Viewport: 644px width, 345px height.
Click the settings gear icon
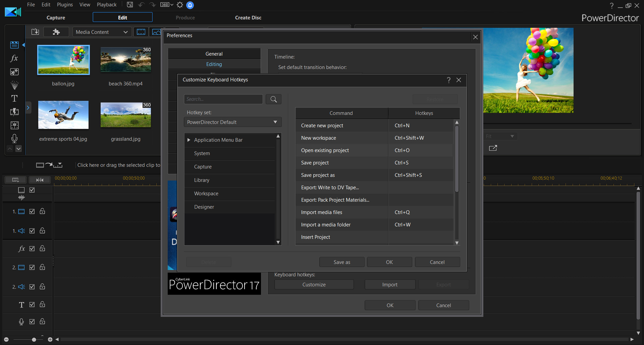point(180,5)
